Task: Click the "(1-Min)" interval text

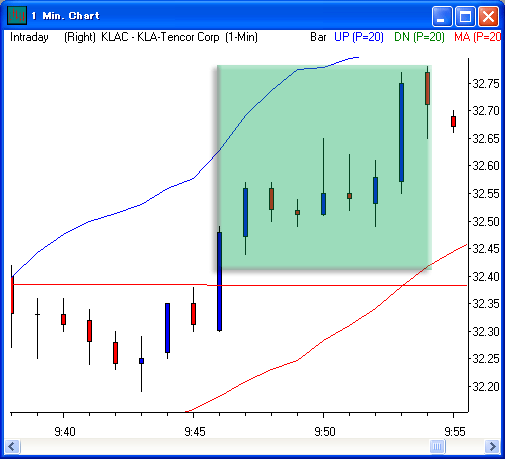Action: pos(241,37)
